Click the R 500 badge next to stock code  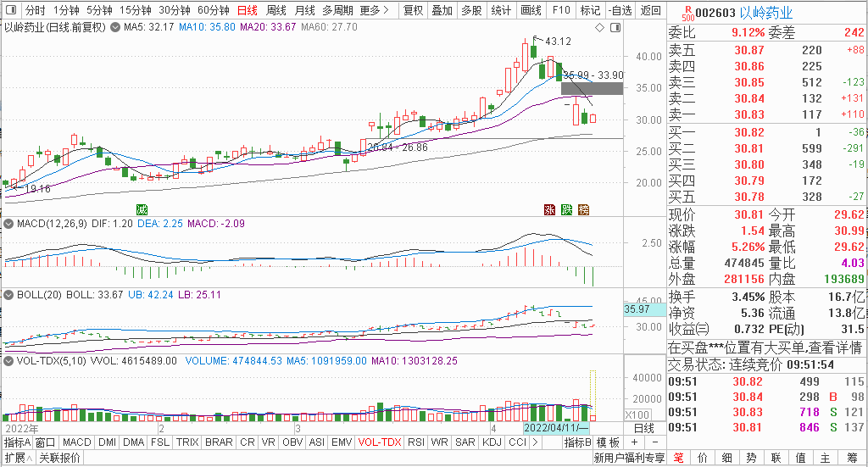point(687,14)
